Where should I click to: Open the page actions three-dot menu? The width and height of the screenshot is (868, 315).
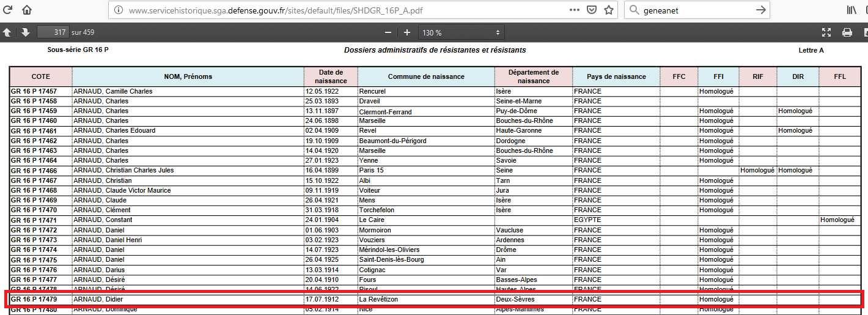click(574, 10)
